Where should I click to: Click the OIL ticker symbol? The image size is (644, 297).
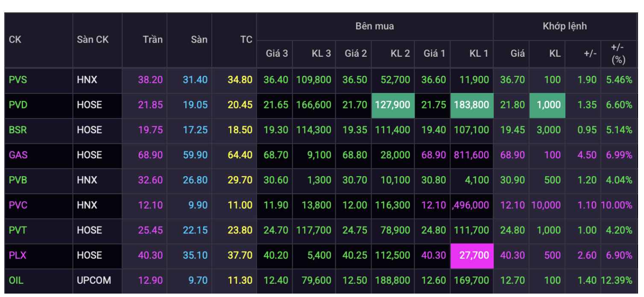click(16, 280)
